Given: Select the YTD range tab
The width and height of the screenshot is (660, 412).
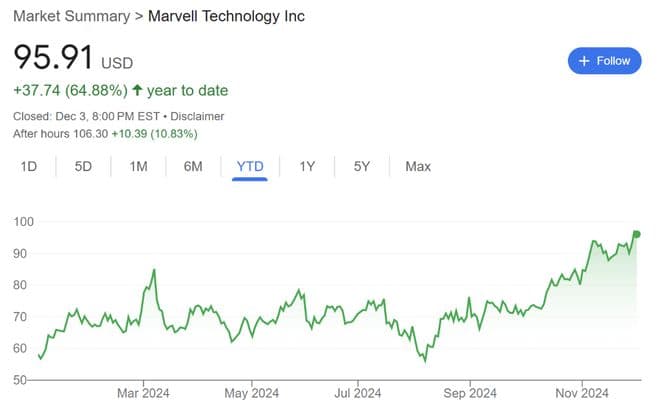Looking at the screenshot, I should tap(249, 166).
